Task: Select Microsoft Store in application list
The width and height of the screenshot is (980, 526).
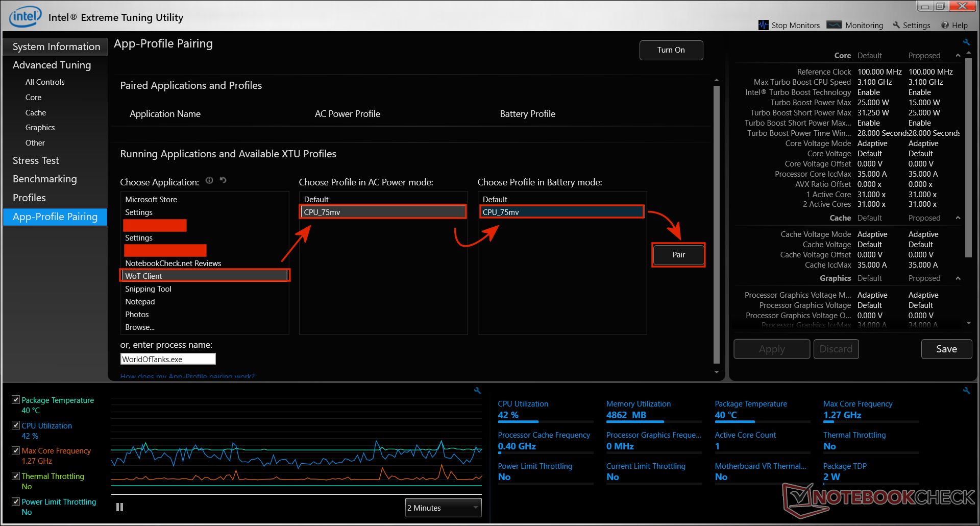Action: (205, 200)
